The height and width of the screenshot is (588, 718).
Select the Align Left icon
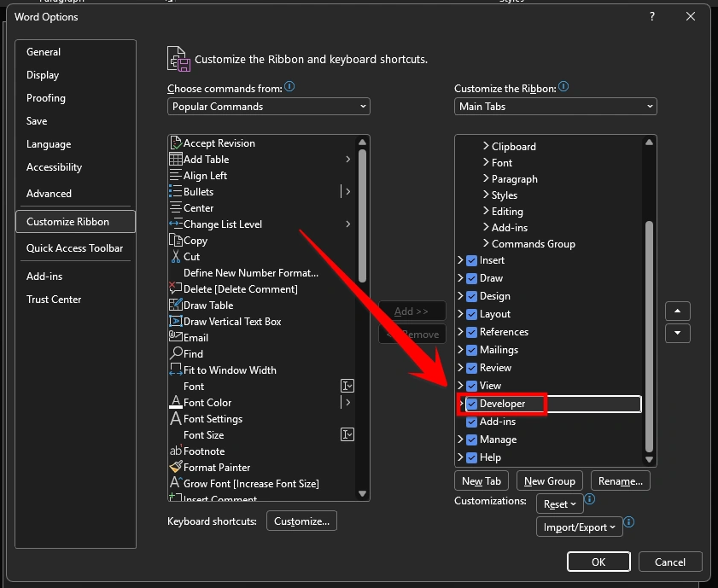tap(176, 175)
